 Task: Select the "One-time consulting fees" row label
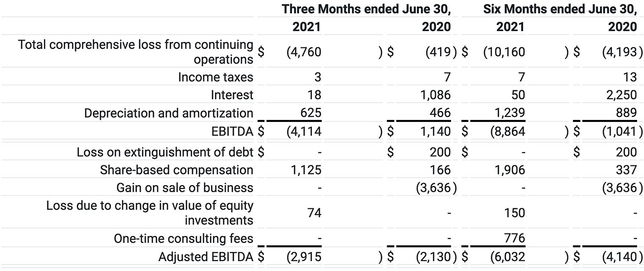[183, 239]
